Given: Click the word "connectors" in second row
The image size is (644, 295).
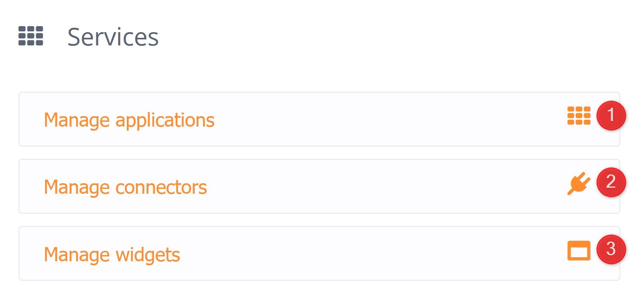Looking at the screenshot, I should click(161, 188).
